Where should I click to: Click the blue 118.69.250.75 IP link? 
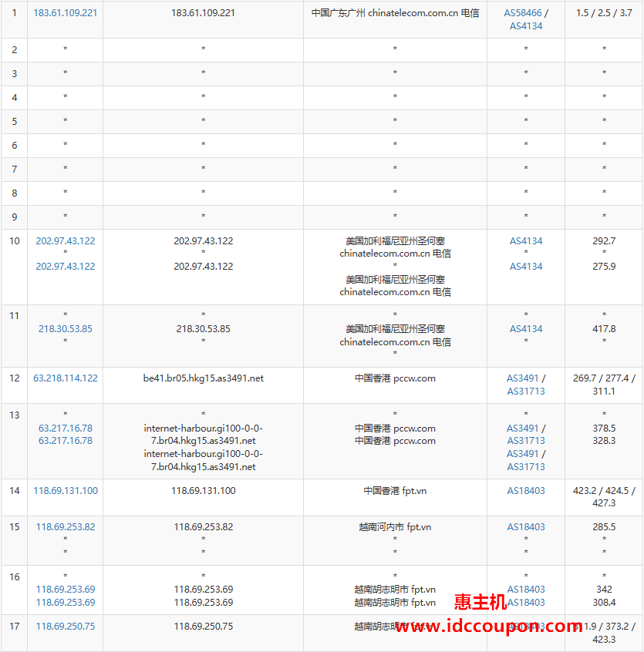point(66,627)
